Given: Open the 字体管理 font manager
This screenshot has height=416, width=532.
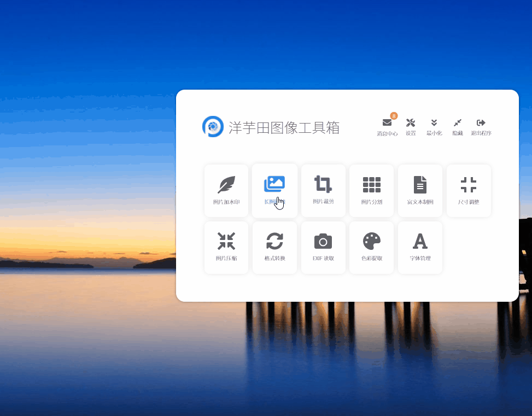Looking at the screenshot, I should pos(420,248).
